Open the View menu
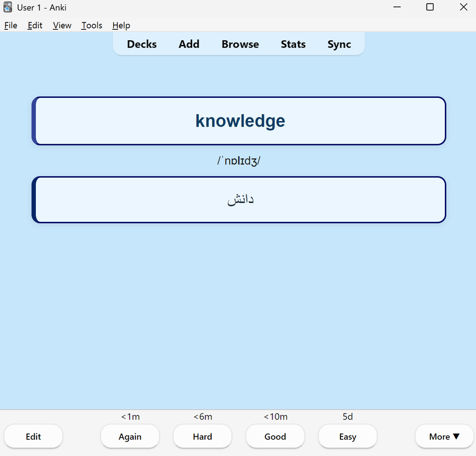476x456 pixels. [x=62, y=26]
